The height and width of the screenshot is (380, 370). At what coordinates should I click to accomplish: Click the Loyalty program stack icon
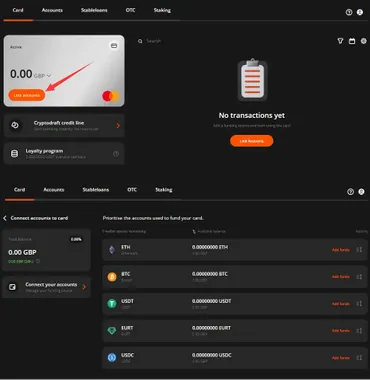15,154
